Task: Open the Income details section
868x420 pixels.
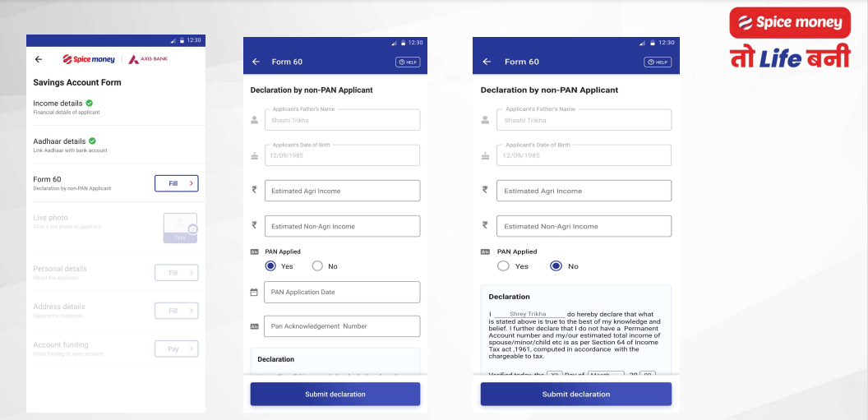Action: point(116,107)
